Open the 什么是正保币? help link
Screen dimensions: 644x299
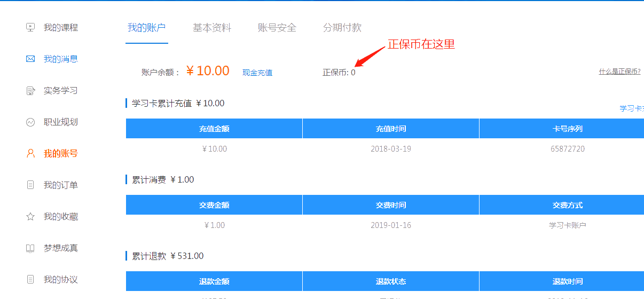(x=619, y=72)
